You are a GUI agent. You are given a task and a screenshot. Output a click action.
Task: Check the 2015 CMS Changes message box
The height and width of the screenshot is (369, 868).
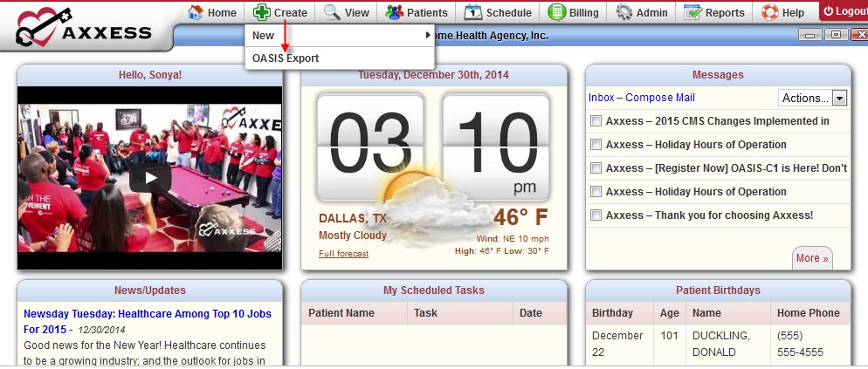596,121
